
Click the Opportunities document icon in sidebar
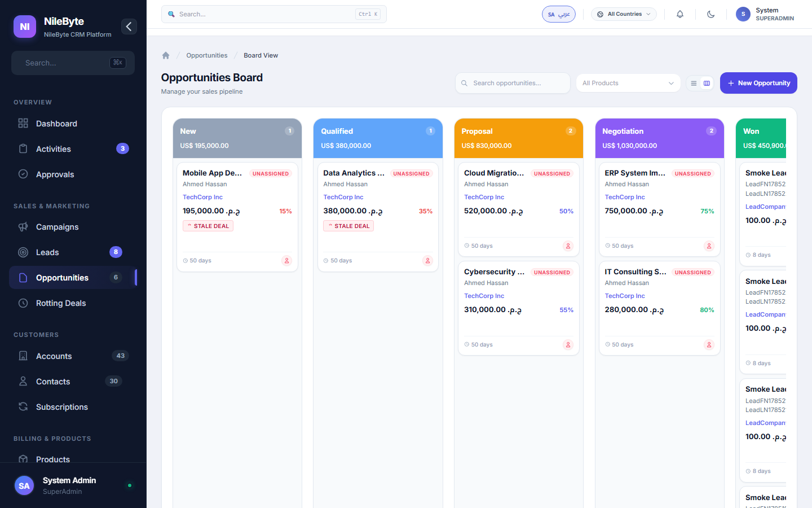point(23,278)
